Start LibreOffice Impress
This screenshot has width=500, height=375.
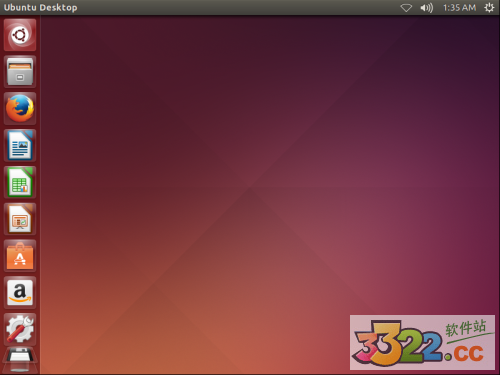coord(20,219)
